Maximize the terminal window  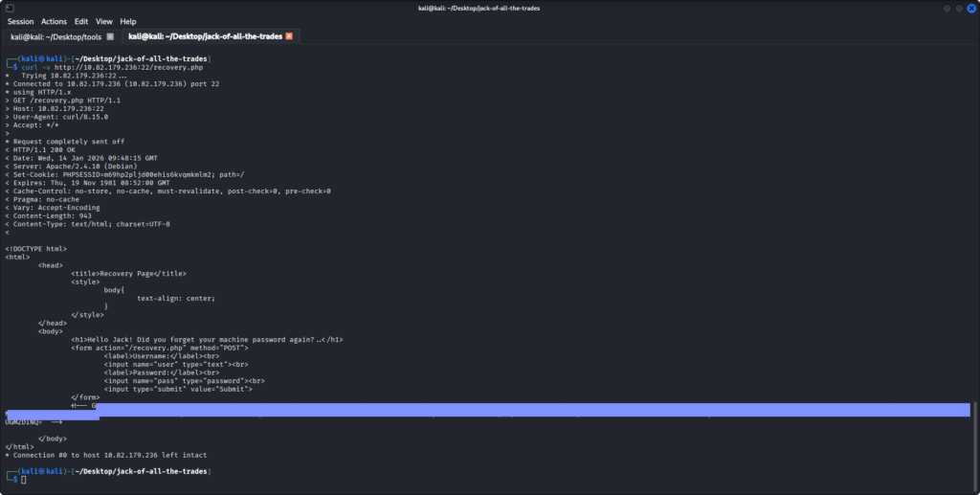coord(959,8)
